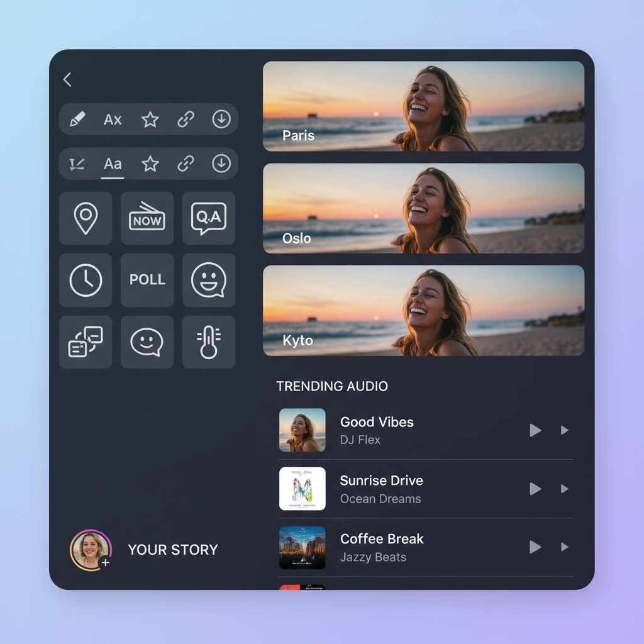
Task: Save via second toolbar download icon
Action: pyautogui.click(x=221, y=164)
